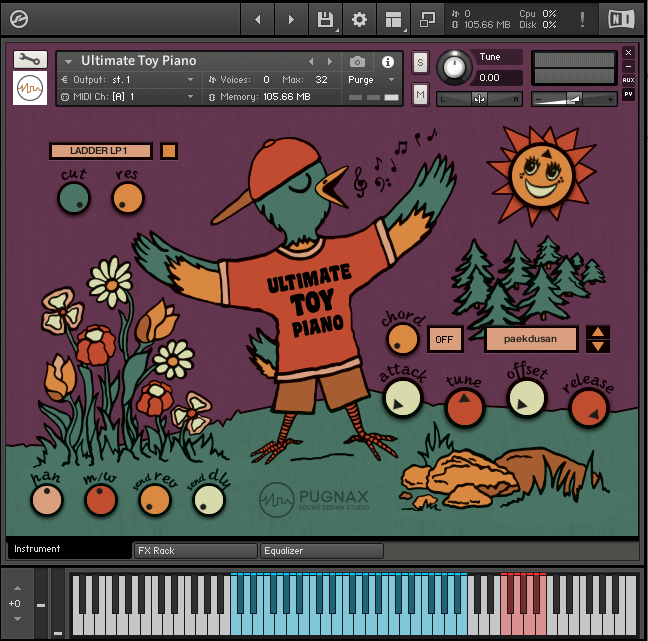
Task: Click the attack knob
Action: coord(402,399)
